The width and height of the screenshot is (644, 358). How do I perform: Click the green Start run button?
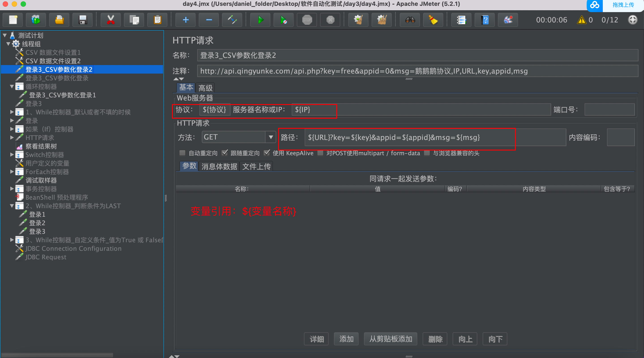click(260, 20)
